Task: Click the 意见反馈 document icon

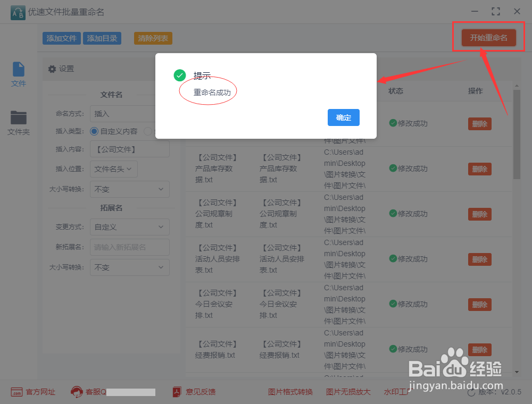Action: pos(177,392)
